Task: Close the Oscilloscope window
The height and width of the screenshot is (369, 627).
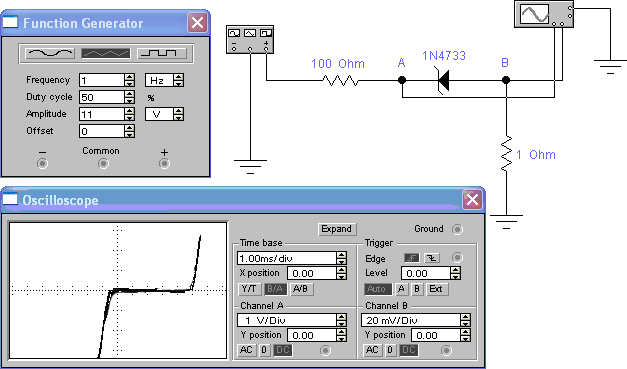Action: pos(472,199)
